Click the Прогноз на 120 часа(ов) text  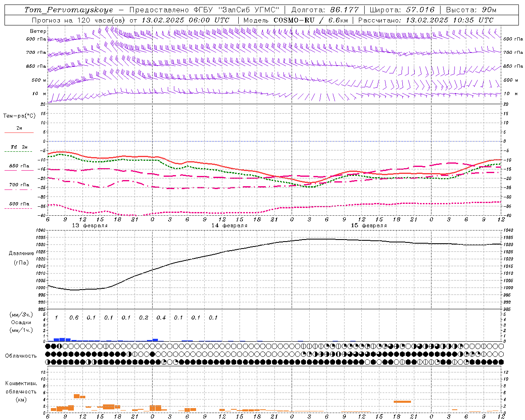(x=79, y=20)
